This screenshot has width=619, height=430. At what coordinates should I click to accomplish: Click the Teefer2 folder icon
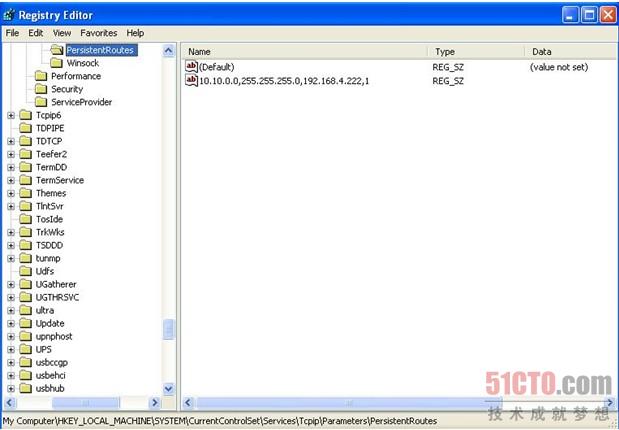26,154
